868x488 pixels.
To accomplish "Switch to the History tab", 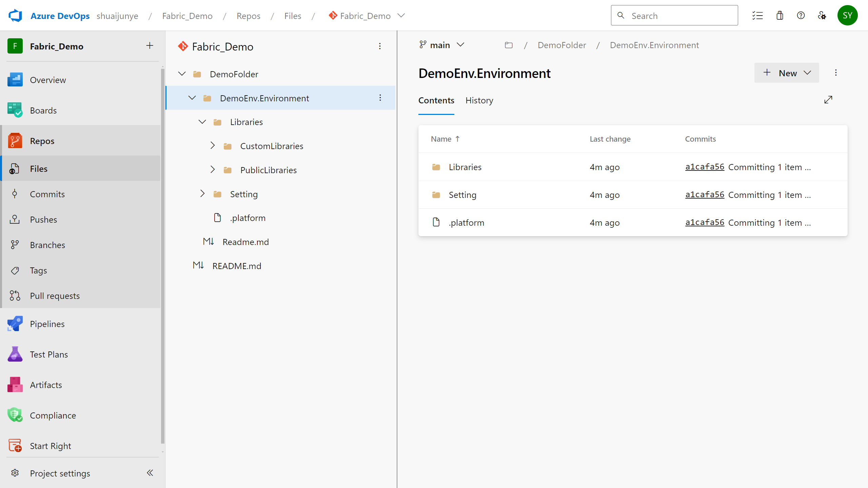I will [479, 100].
